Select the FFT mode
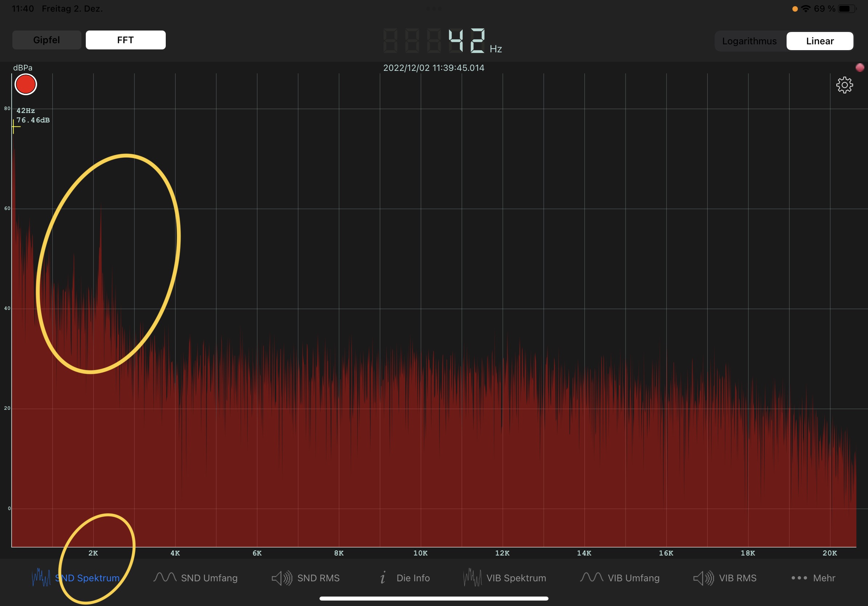Screen dimensions: 868x606 click(125, 40)
